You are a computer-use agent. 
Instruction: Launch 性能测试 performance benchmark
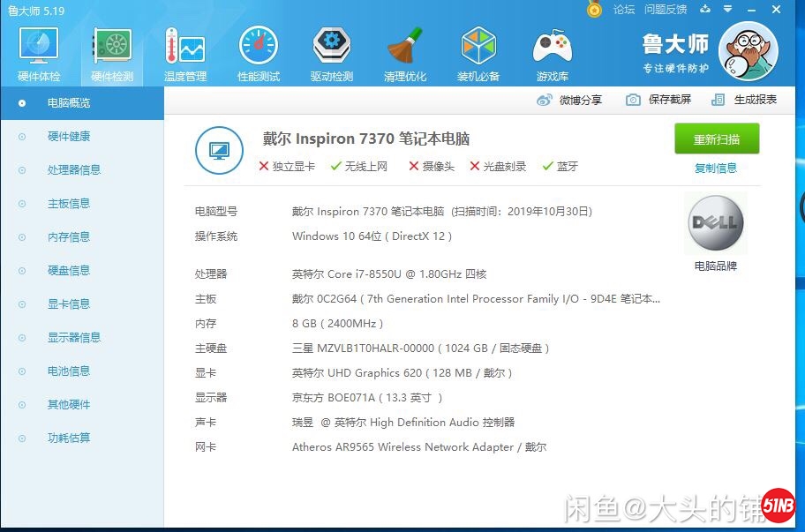click(x=259, y=53)
